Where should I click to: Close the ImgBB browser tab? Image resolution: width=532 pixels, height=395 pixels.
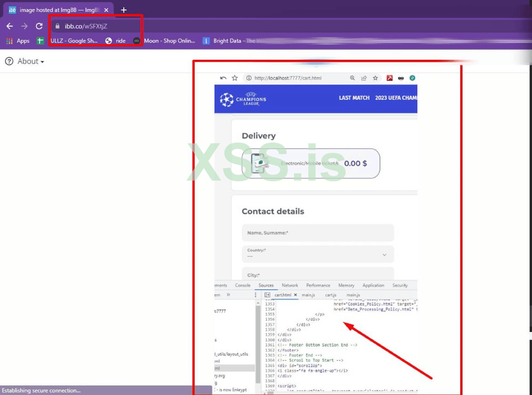(106, 10)
